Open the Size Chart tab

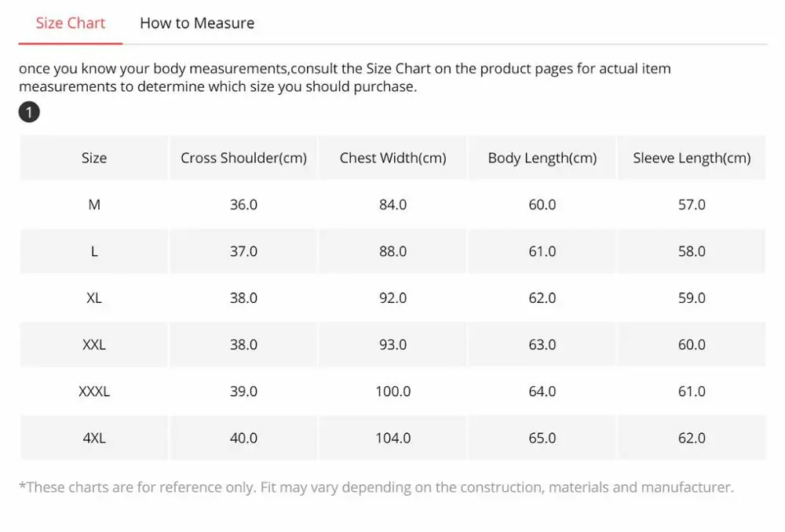71,24
